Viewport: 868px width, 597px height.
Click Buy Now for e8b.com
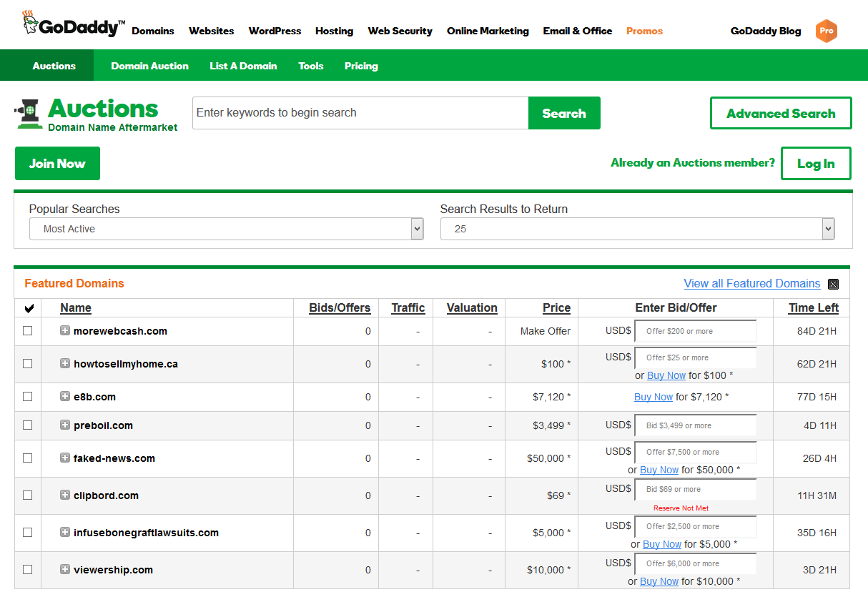click(654, 397)
